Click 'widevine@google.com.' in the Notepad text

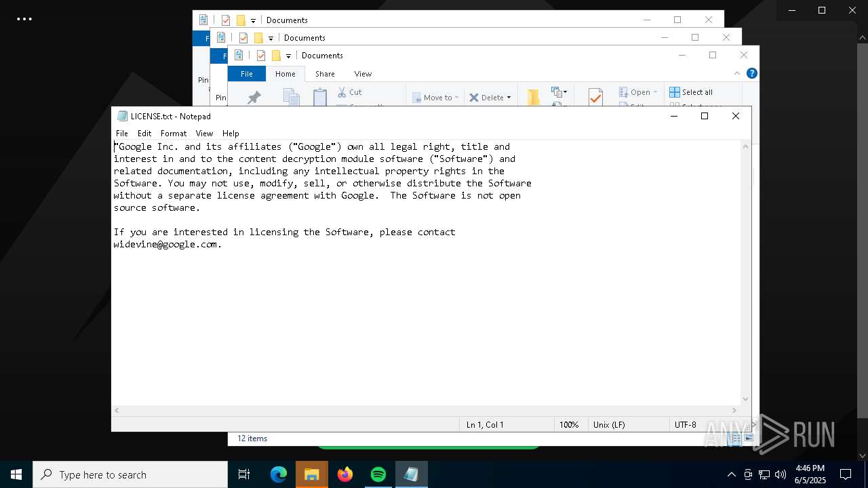167,244
